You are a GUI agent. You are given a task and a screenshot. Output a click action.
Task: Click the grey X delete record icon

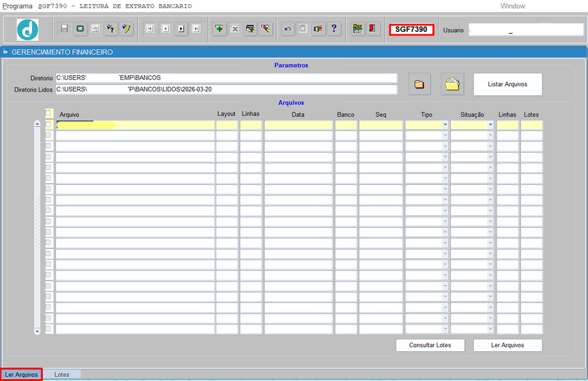pos(235,29)
